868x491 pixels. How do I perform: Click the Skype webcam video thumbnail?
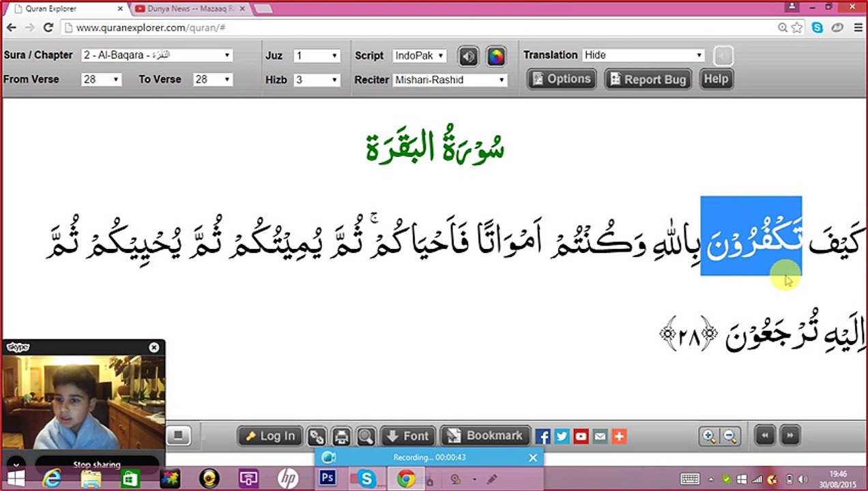(83, 402)
